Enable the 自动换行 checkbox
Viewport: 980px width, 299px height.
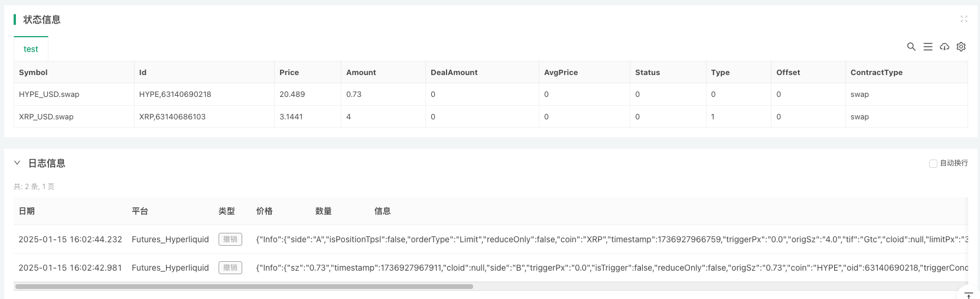933,164
